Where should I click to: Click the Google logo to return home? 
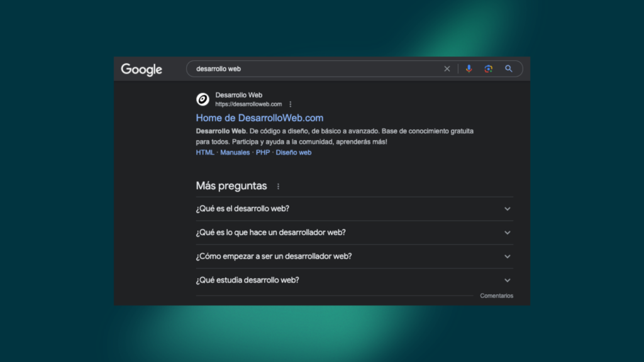(x=141, y=70)
